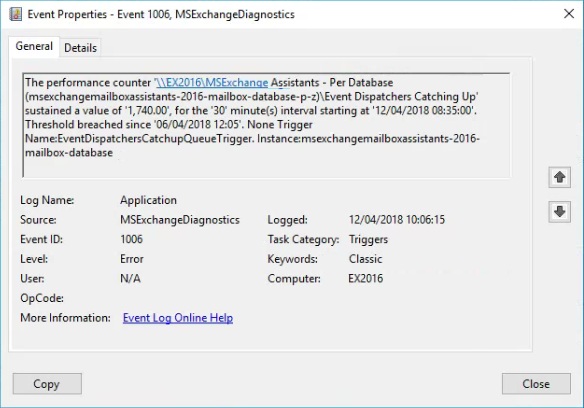
Task: Click the Logged label
Action: [288, 220]
